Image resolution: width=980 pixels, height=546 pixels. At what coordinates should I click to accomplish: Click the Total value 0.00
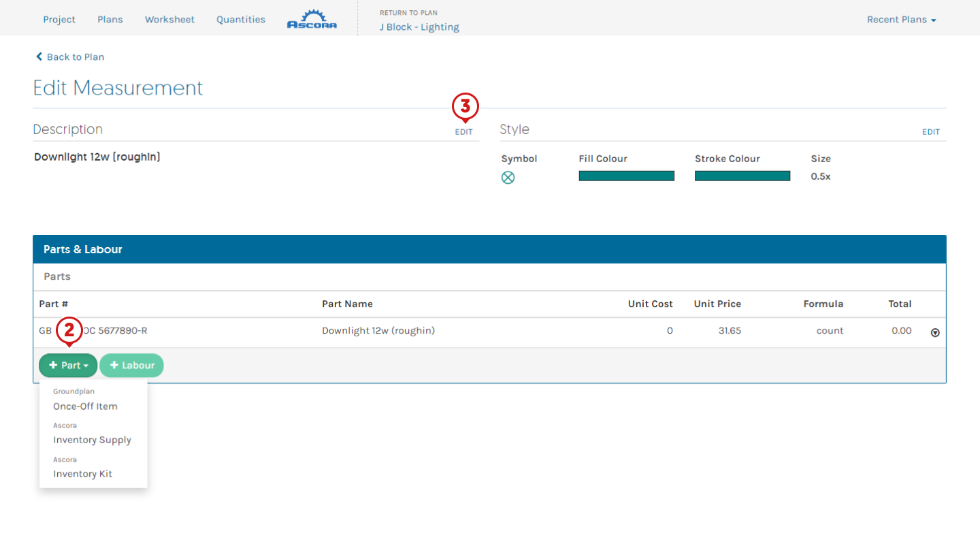901,331
